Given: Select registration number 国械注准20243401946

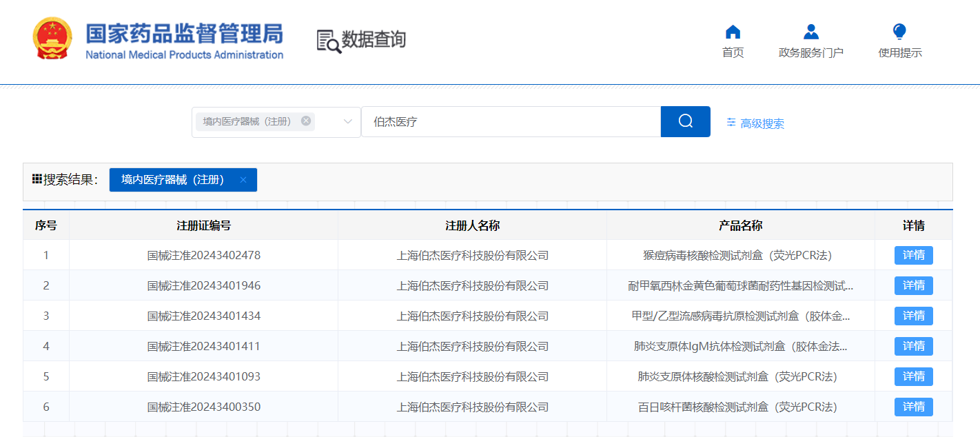Looking at the screenshot, I should click(x=204, y=285).
